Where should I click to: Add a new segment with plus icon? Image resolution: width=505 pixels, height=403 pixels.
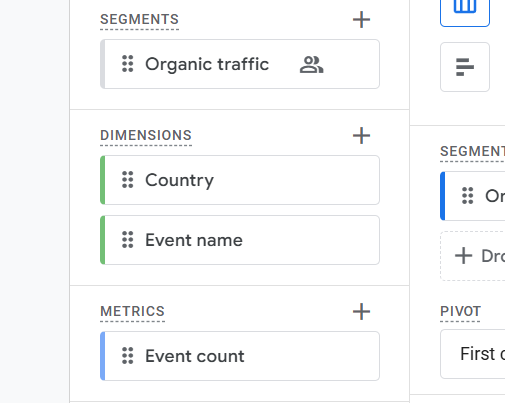click(361, 20)
